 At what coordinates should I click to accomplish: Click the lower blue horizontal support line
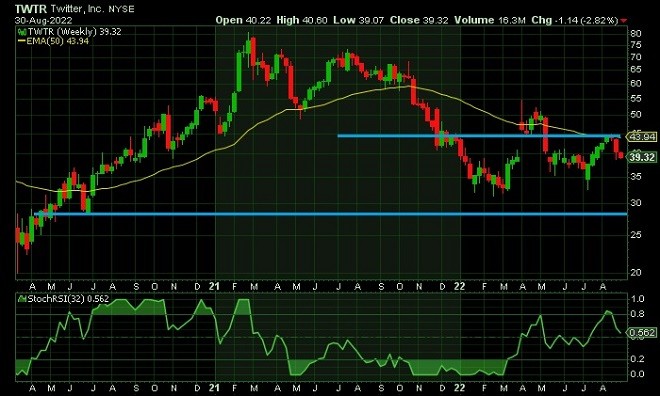331,214
